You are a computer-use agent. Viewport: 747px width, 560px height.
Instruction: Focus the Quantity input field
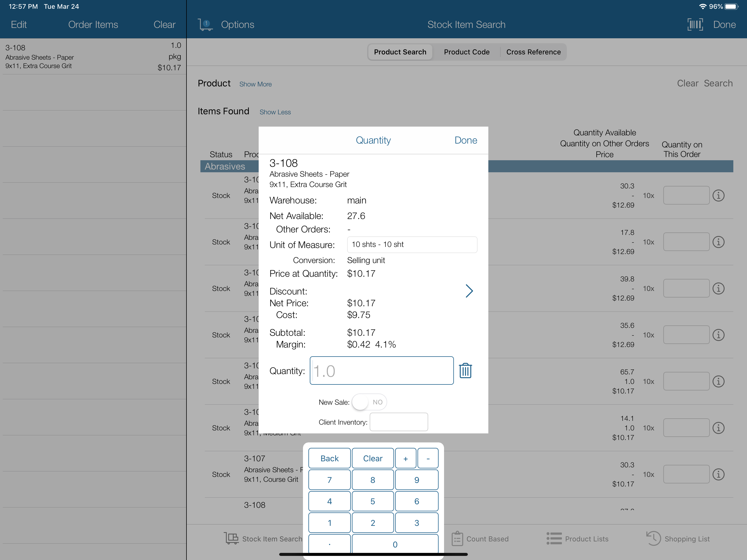pyautogui.click(x=382, y=371)
